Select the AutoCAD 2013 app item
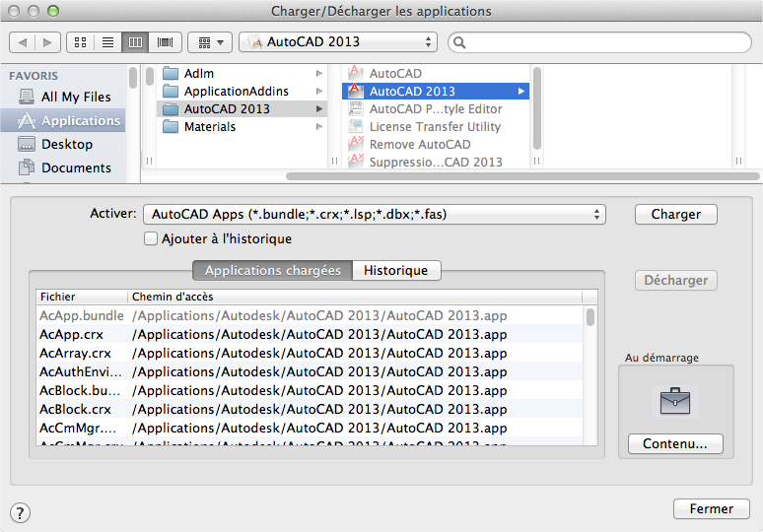 point(436,91)
